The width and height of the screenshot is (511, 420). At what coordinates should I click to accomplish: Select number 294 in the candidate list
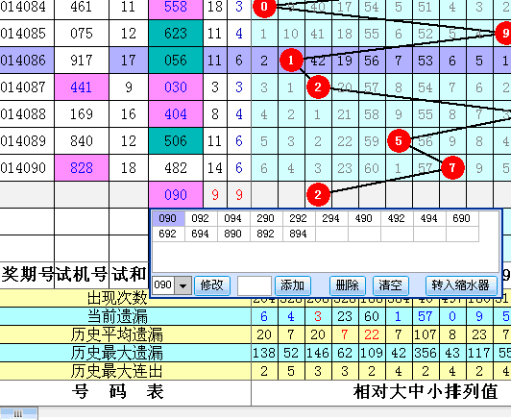click(331, 218)
